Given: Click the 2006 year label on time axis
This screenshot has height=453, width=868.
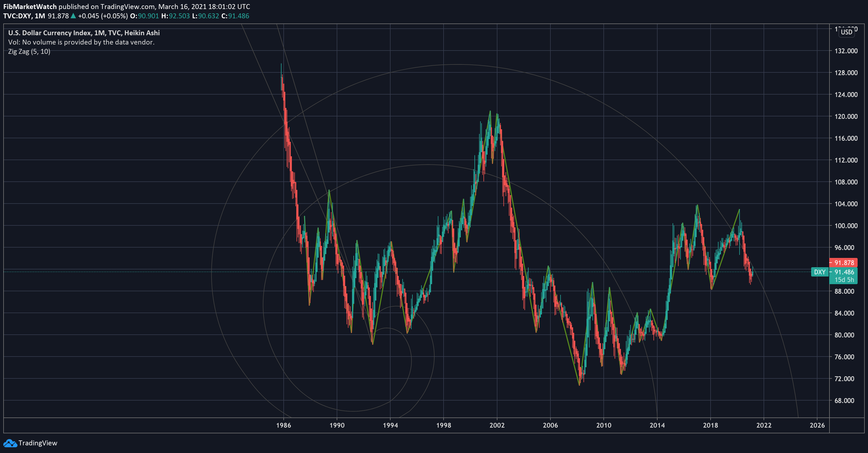Looking at the screenshot, I should pyautogui.click(x=550, y=425).
